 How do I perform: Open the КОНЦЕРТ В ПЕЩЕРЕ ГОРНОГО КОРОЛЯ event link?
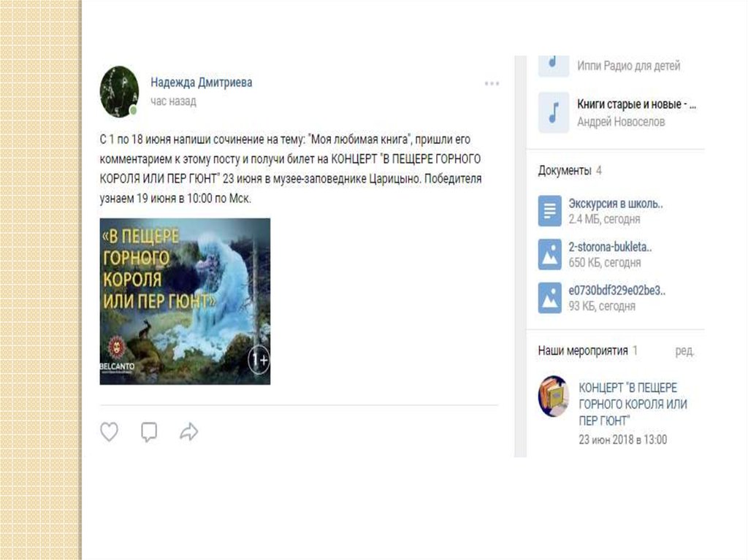(633, 404)
